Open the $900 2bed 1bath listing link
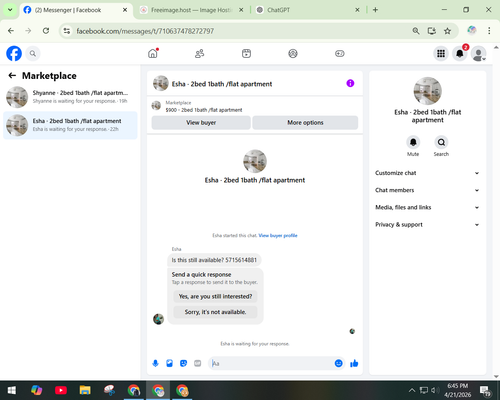Screen dimensions: 500x400 pyautogui.click(x=204, y=110)
